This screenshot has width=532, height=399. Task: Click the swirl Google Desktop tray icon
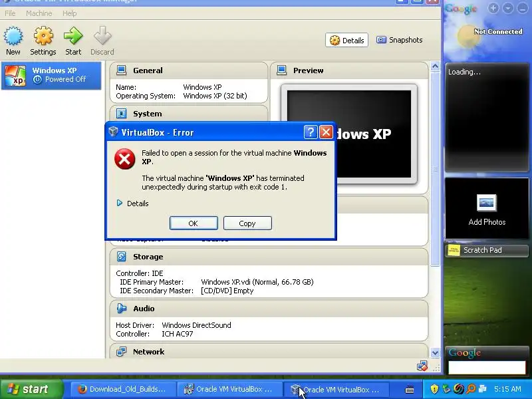coord(459,389)
